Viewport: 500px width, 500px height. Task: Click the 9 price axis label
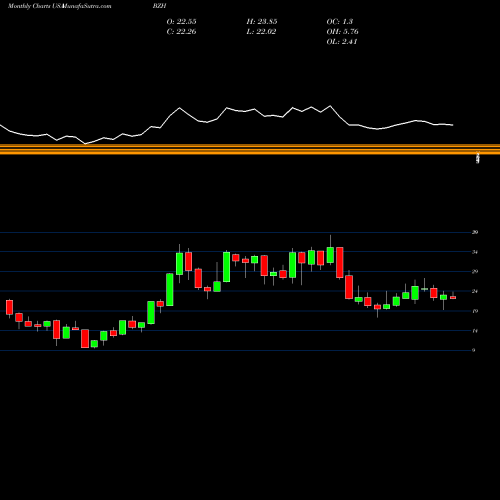[x=474, y=350]
